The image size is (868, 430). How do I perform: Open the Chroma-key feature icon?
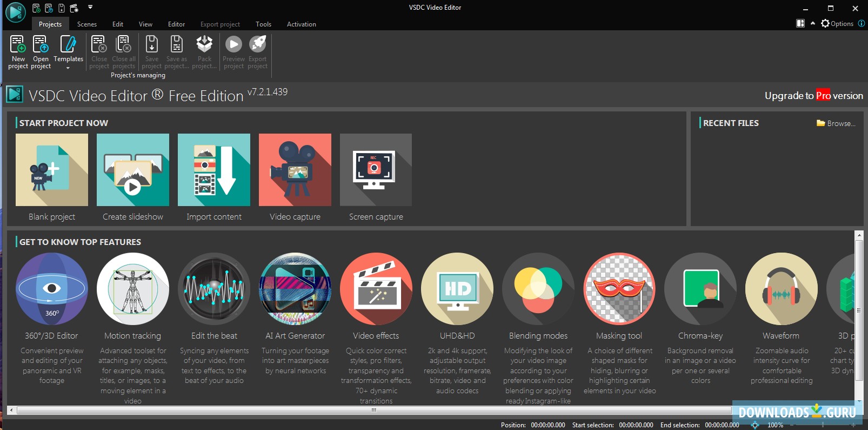[x=700, y=289]
